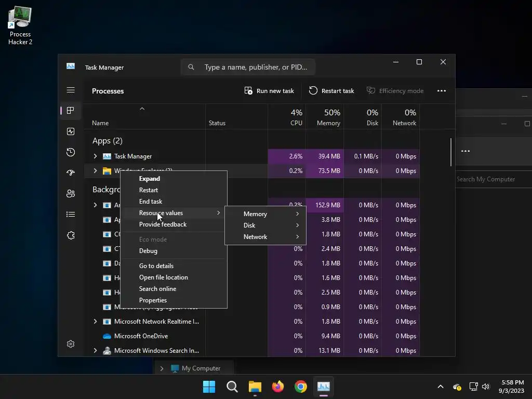Open taskbar Search

pyautogui.click(x=232, y=387)
